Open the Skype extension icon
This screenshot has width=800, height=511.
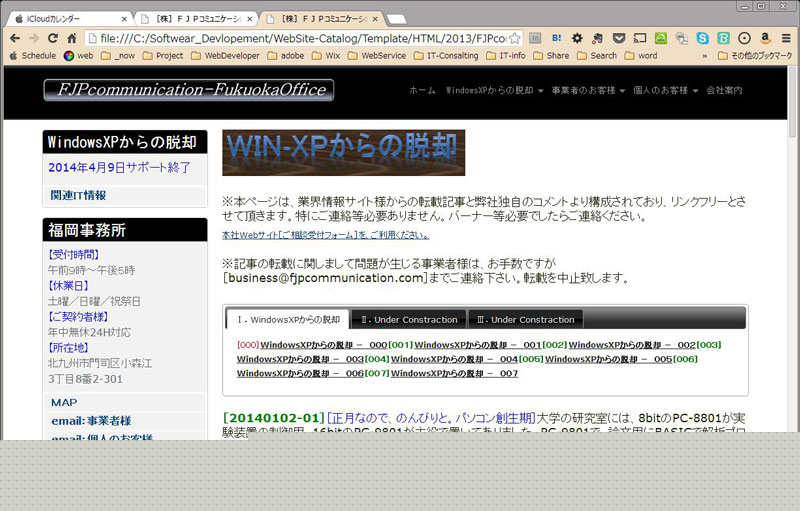(703, 38)
